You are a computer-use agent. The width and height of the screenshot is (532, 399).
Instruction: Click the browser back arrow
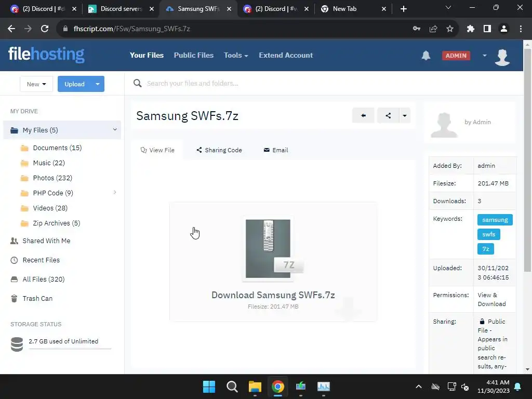(11, 29)
